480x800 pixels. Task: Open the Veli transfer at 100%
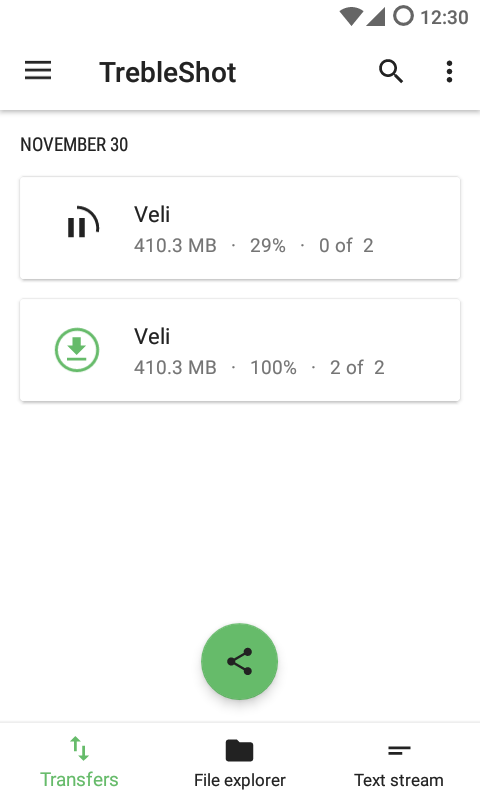coord(240,350)
